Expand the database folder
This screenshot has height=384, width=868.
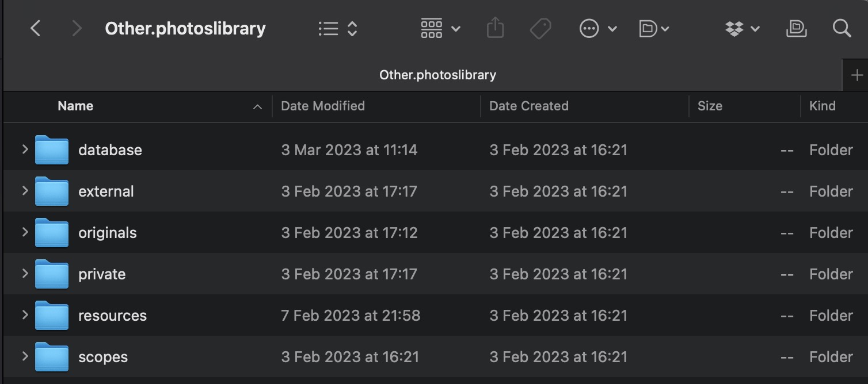coord(25,149)
